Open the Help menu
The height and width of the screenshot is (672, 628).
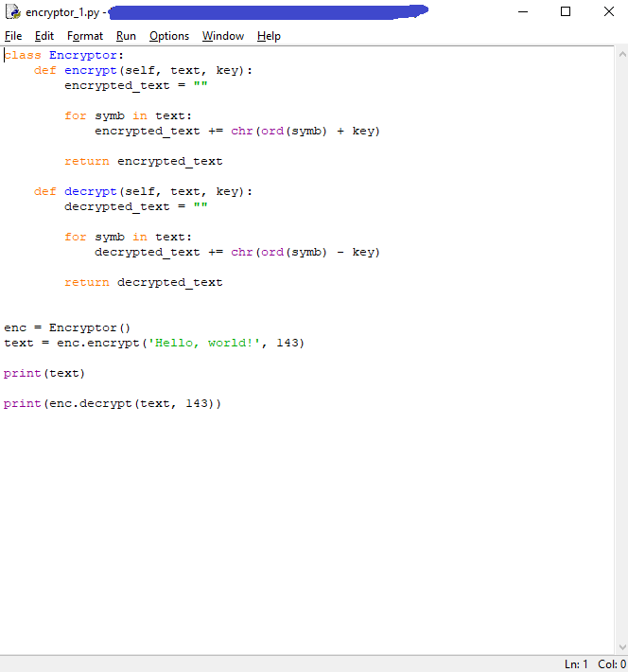[269, 36]
